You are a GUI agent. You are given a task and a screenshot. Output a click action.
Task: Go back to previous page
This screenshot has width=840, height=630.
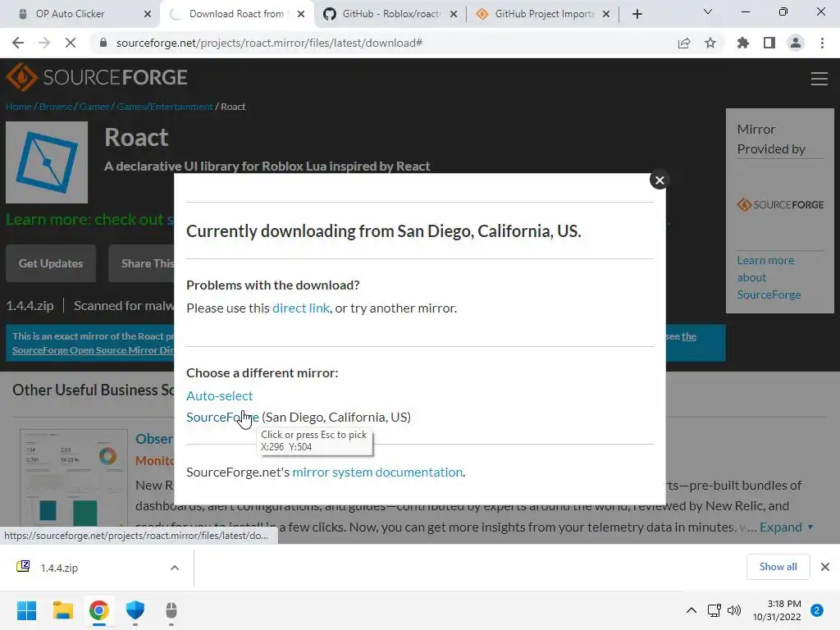point(18,43)
